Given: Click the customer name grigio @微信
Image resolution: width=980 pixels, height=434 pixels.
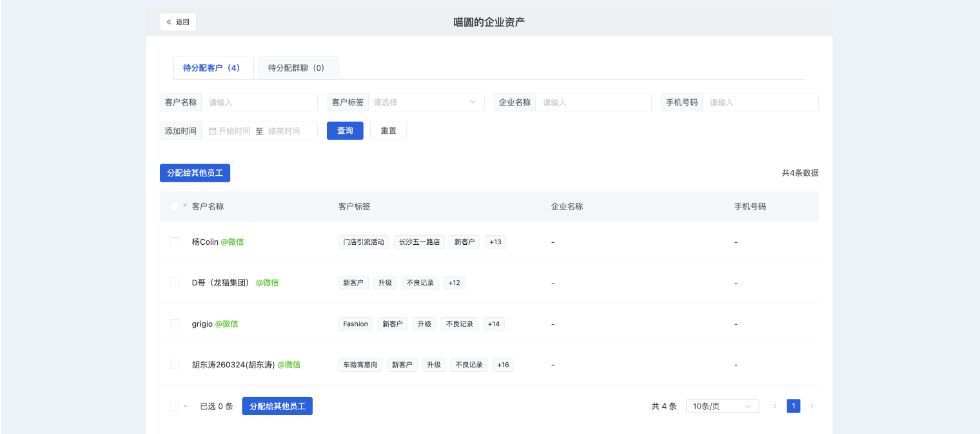Looking at the screenshot, I should [215, 324].
